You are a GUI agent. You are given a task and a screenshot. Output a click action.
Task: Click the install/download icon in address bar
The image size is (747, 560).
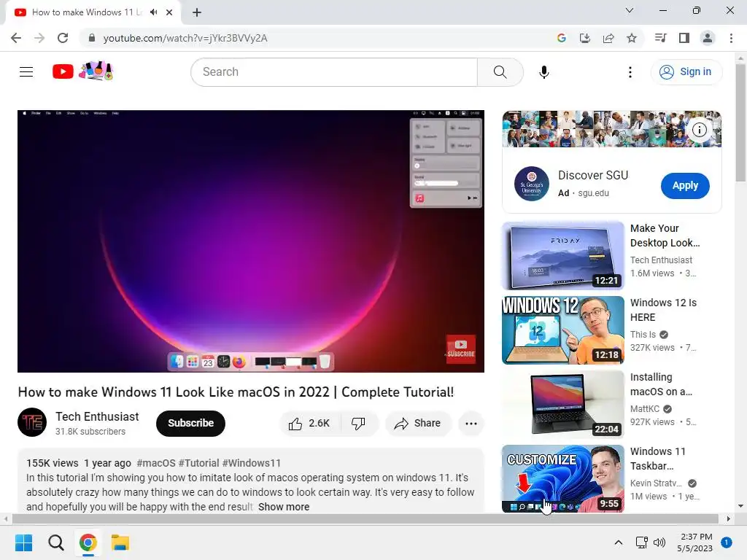(x=585, y=38)
